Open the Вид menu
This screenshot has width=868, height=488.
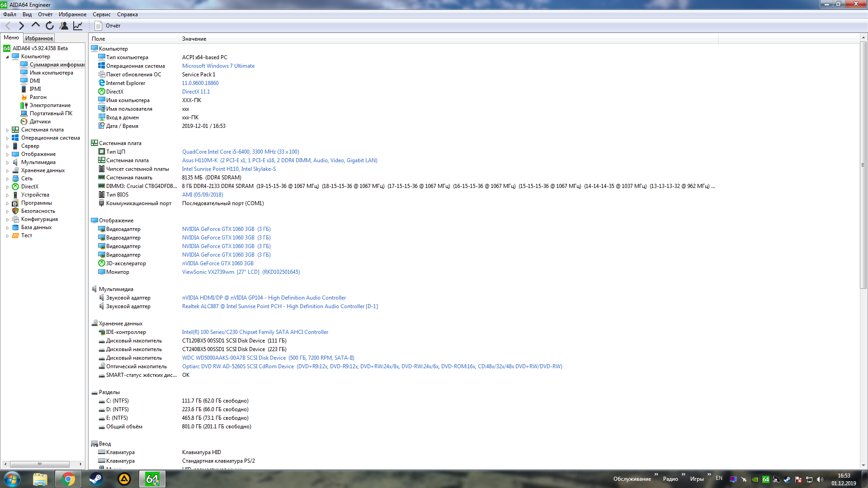coord(27,14)
